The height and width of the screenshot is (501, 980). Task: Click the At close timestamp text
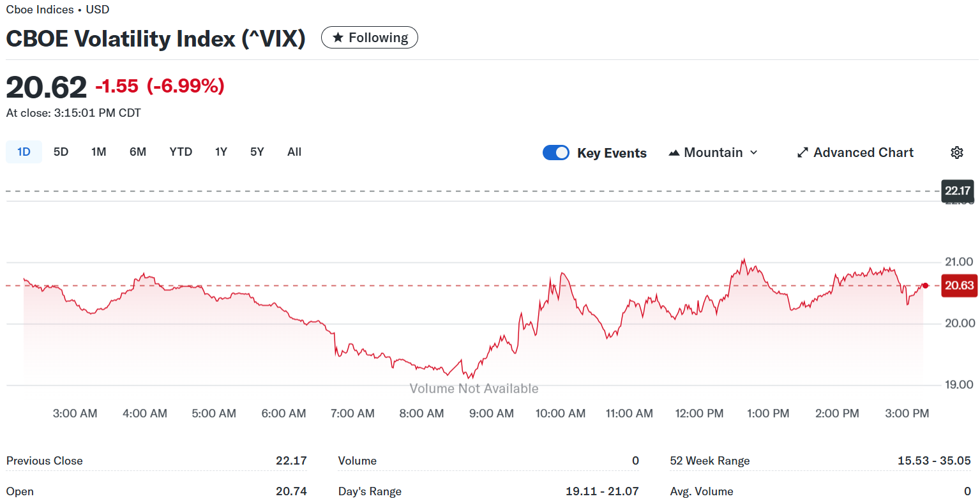pos(73,113)
